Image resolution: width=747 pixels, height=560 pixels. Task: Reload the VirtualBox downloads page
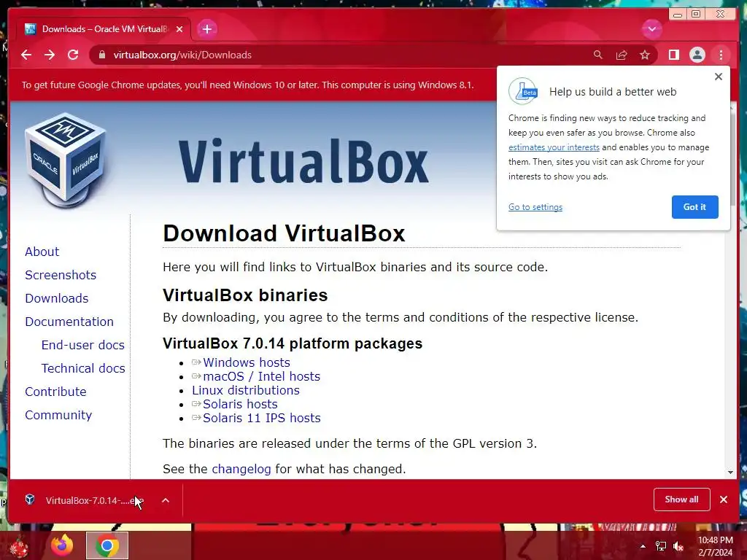click(x=73, y=55)
